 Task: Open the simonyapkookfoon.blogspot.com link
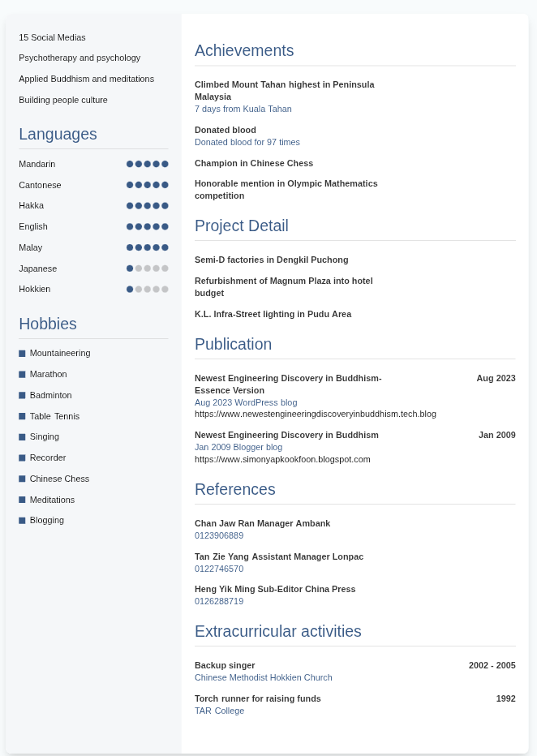click(x=282, y=460)
